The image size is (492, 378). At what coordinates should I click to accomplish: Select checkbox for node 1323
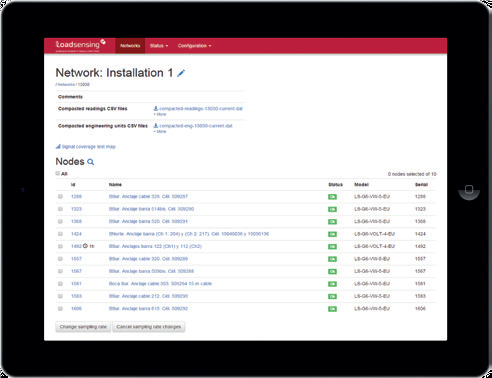pyautogui.click(x=60, y=209)
